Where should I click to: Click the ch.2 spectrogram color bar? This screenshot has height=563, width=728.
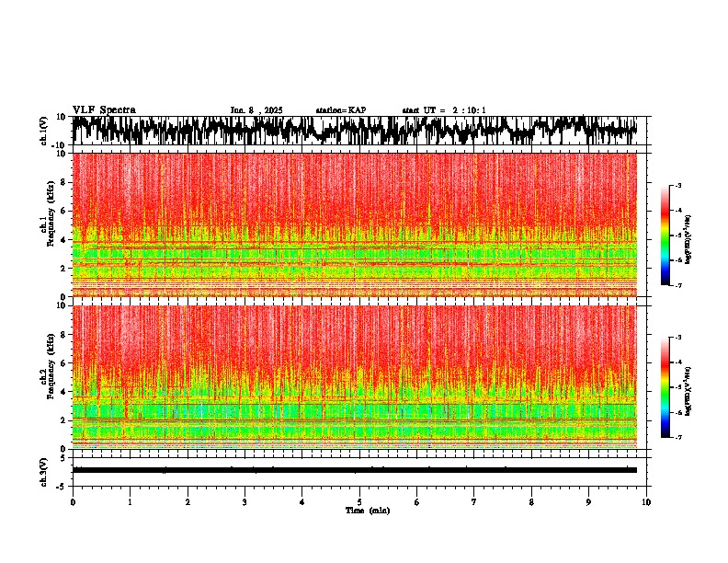pyautogui.click(x=665, y=387)
